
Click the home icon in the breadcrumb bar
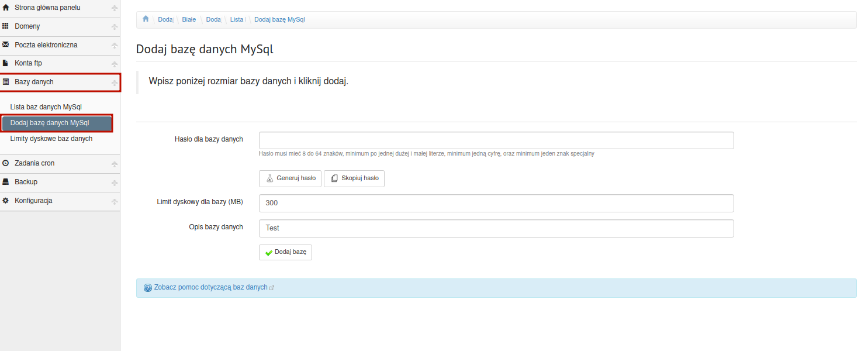click(x=146, y=19)
